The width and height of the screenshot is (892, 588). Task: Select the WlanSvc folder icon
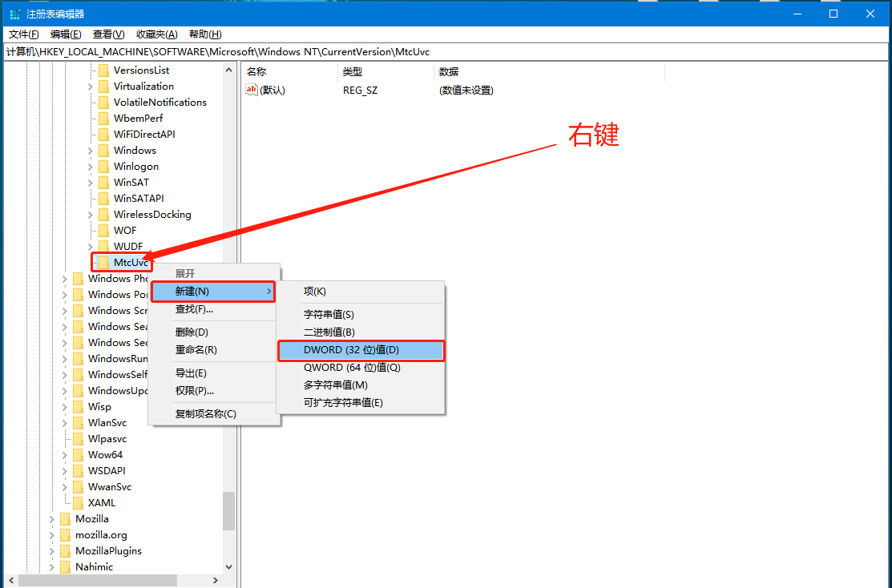coord(78,422)
